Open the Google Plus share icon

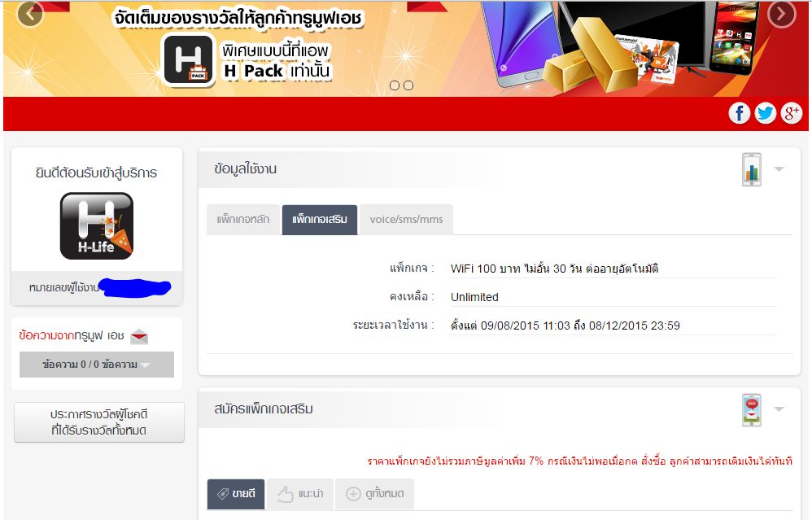click(791, 113)
